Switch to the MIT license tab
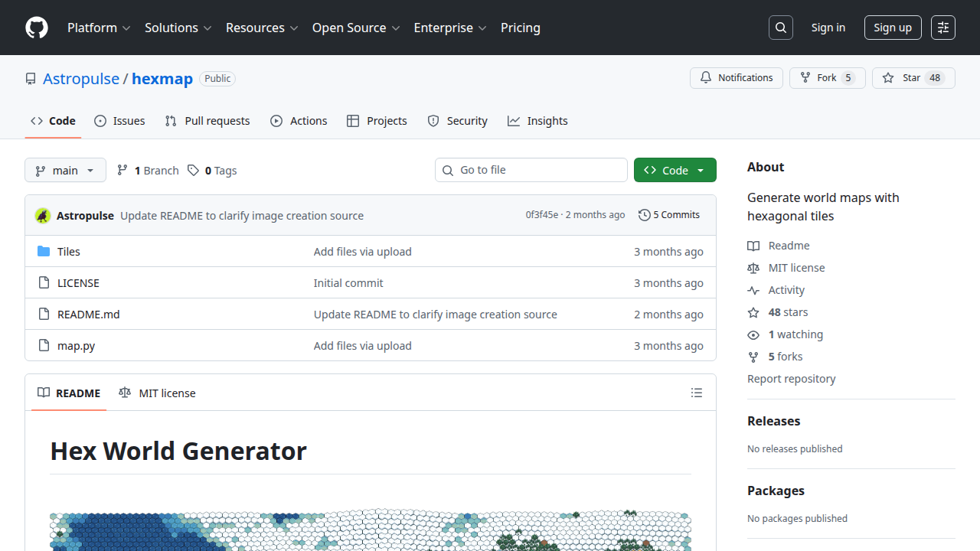Screen dimensions: 980x551 coord(157,393)
